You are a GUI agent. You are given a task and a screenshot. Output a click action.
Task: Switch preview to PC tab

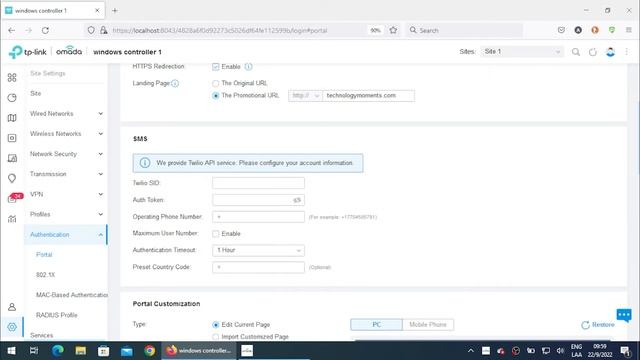(x=376, y=325)
